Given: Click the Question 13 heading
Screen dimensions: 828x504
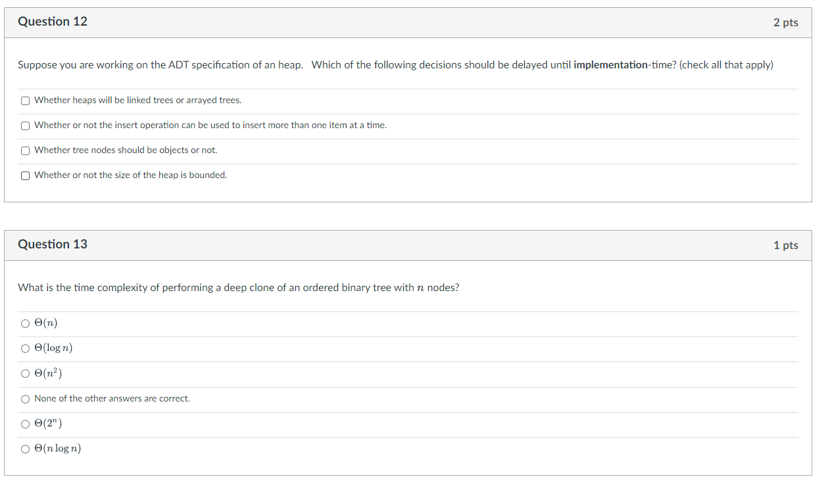Looking at the screenshot, I should point(53,244).
